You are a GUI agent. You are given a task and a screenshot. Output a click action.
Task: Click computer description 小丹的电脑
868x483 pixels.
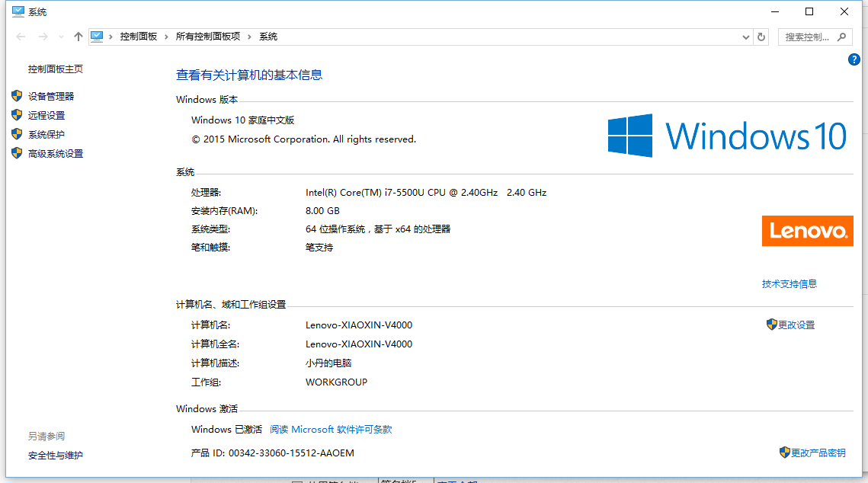(x=328, y=363)
